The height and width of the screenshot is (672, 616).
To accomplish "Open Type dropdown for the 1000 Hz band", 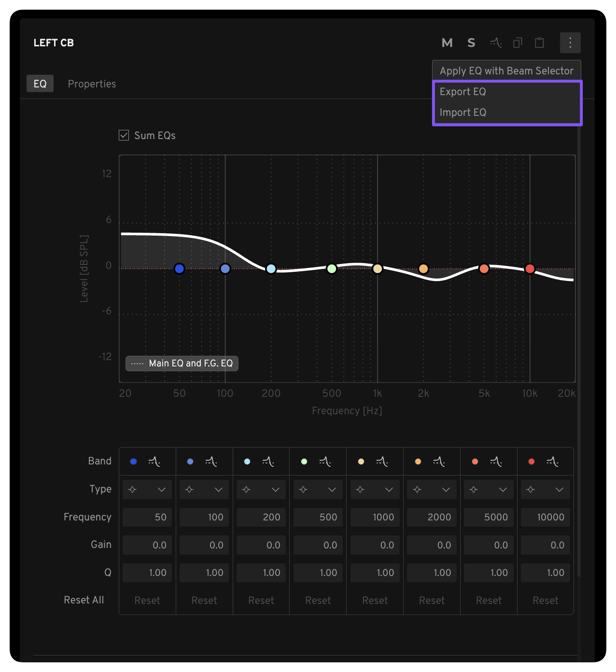I will coord(375,490).
